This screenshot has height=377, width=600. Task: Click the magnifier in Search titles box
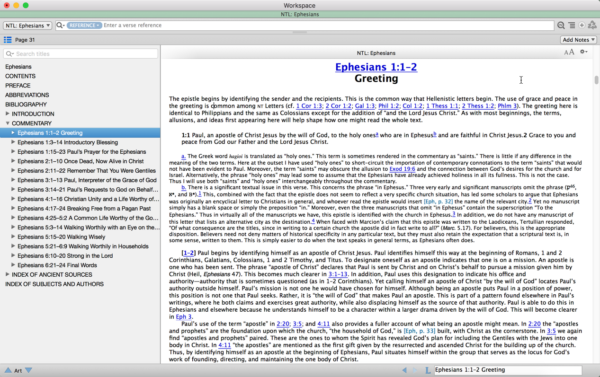tap(10, 54)
